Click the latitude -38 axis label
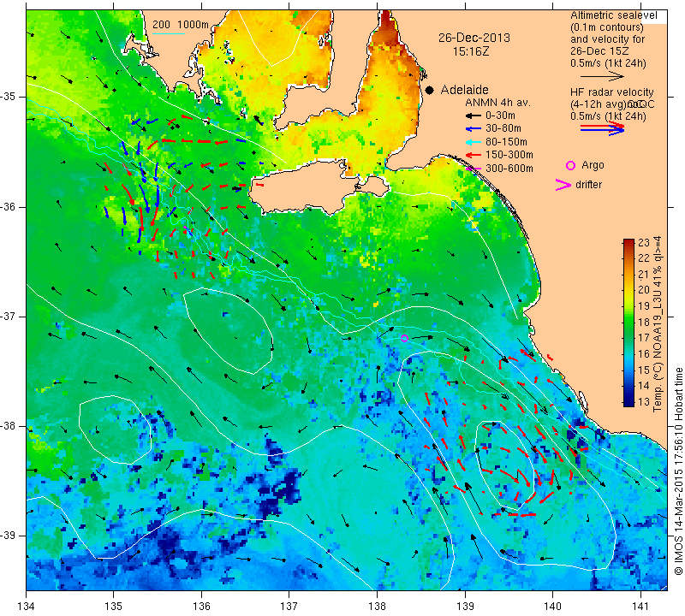 click(9, 426)
